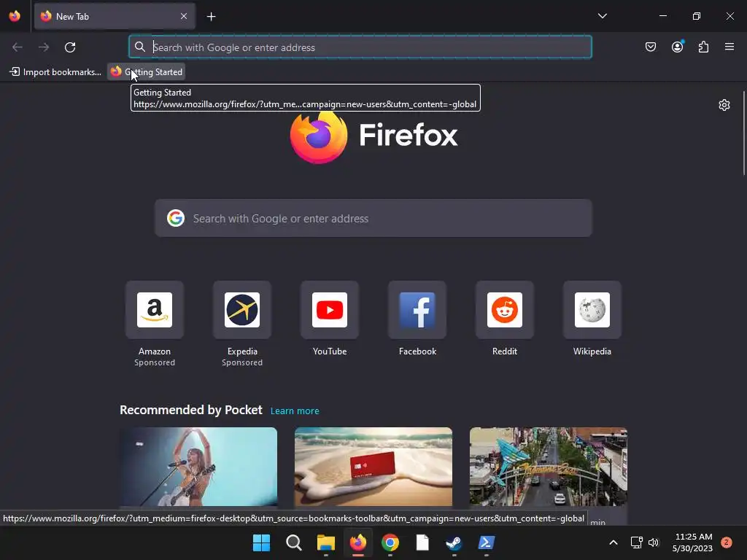The image size is (747, 560).
Task: Open the Firefox account icon
Action: [677, 47]
